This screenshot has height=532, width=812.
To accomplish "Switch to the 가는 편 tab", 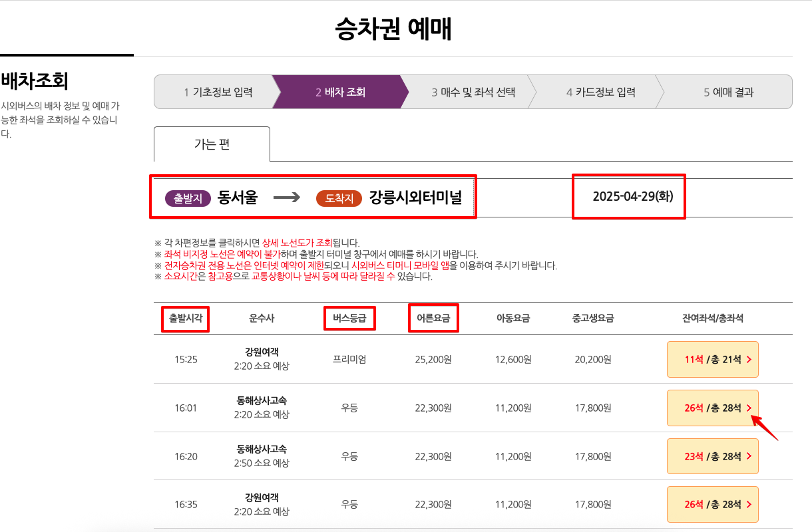I will point(211,143).
